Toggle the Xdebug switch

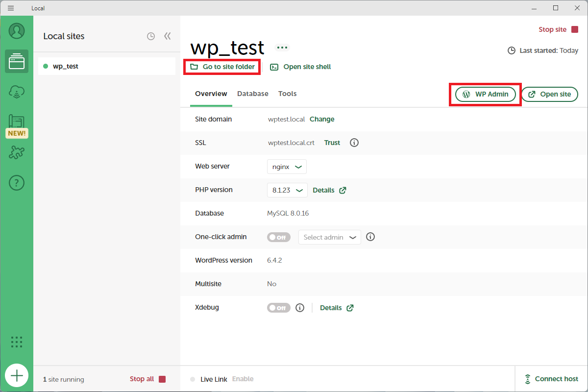coord(278,308)
